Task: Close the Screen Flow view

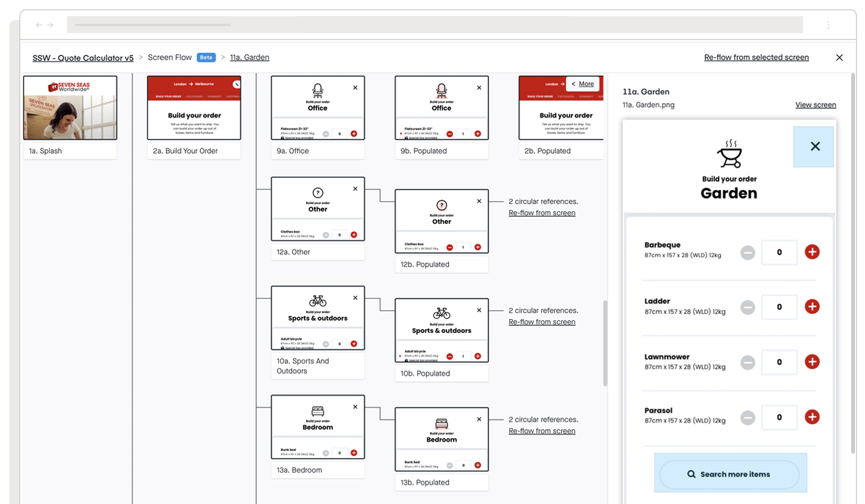Action: tap(840, 58)
